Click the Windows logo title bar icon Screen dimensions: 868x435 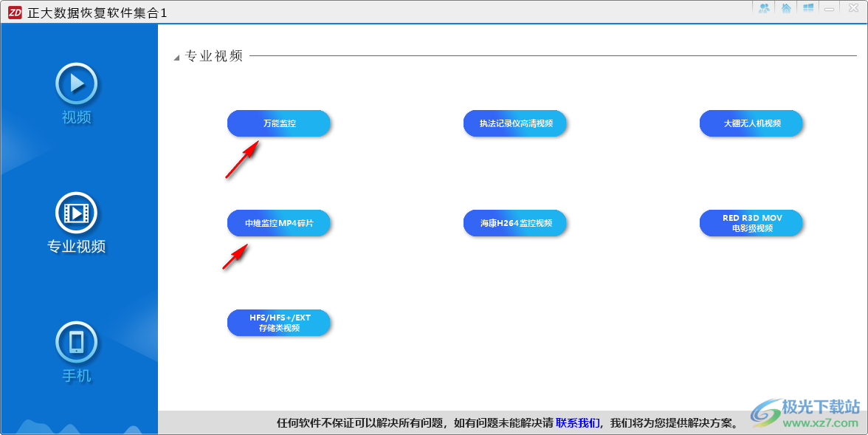tap(808, 8)
